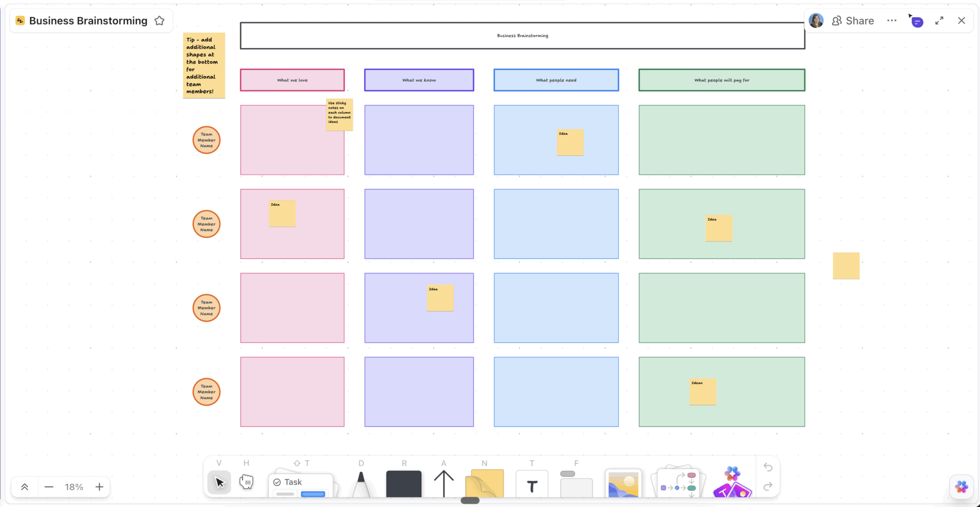Pick the Pen drawing tool
This screenshot has height=507, width=980.
pyautogui.click(x=361, y=484)
